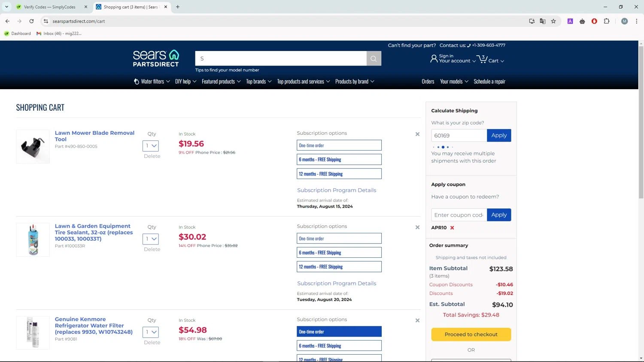The height and width of the screenshot is (362, 644).
Task: Expand the Water filters menu
Action: tap(152, 81)
